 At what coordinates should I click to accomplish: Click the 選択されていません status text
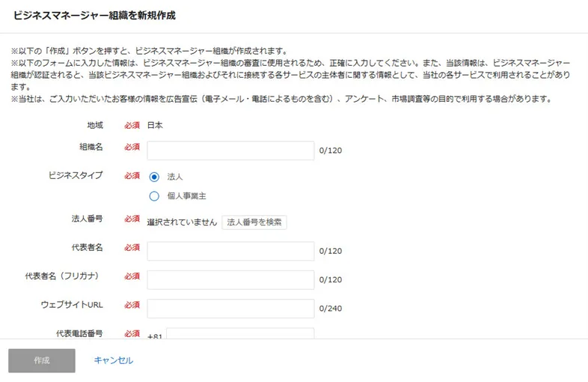click(182, 222)
